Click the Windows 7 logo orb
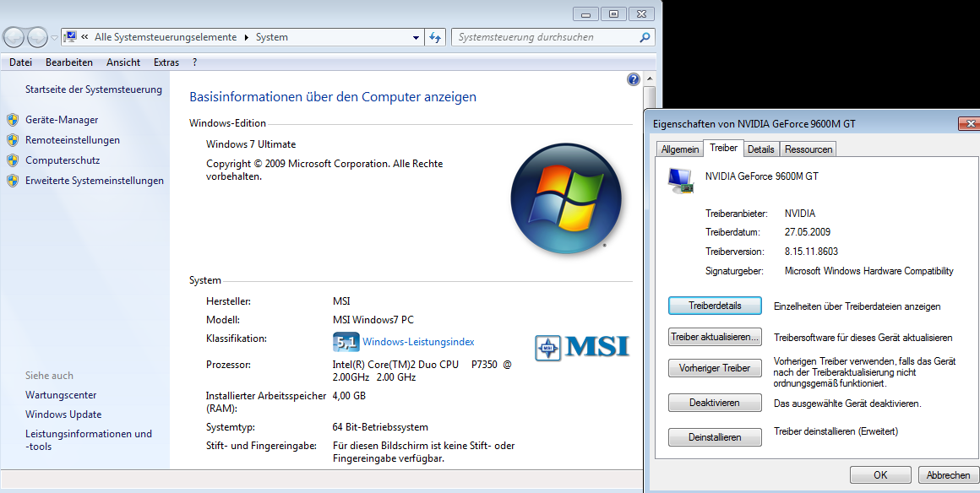The width and height of the screenshot is (980, 493). point(566,198)
